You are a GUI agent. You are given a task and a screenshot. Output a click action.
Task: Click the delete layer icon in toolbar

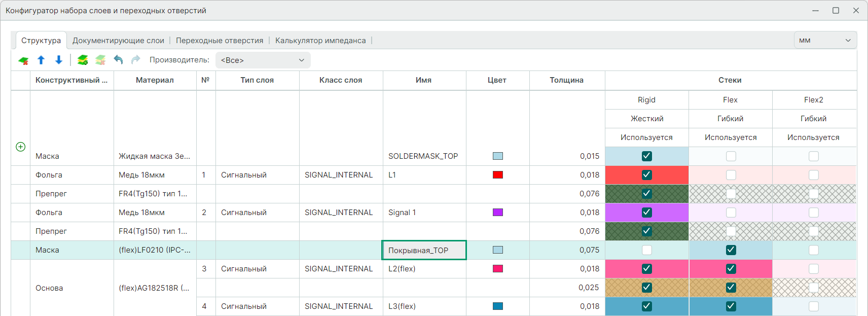[x=23, y=60]
